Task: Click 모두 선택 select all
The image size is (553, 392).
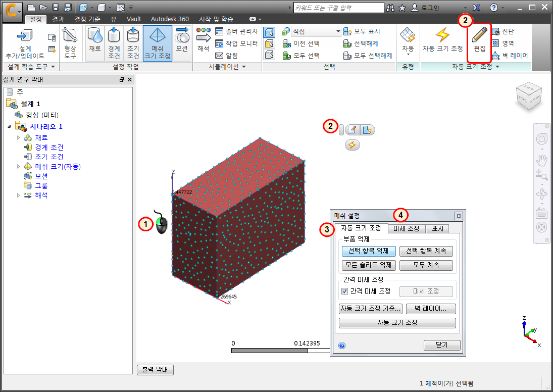Action: (301, 56)
